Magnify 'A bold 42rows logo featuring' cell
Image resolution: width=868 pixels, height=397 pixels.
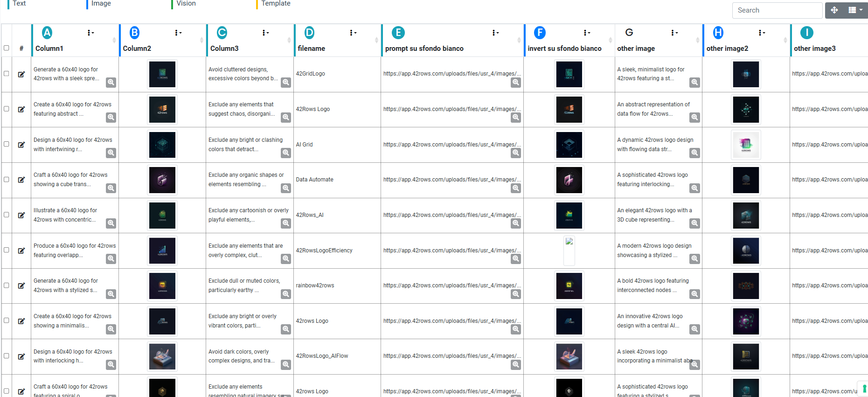click(695, 294)
